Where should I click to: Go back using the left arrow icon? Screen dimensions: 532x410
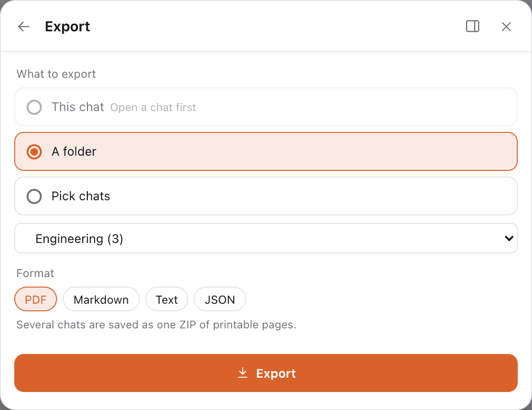pyautogui.click(x=24, y=27)
